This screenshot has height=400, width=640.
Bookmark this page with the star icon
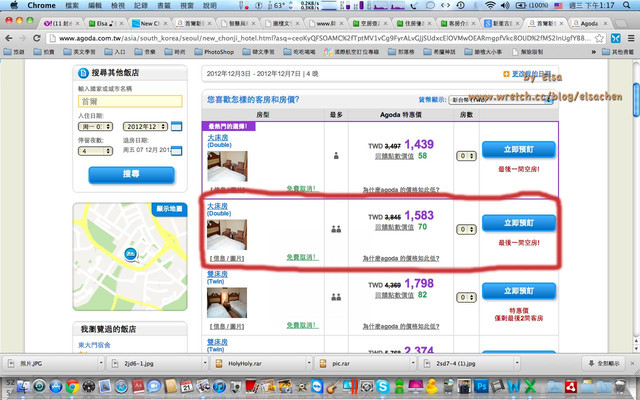pyautogui.click(x=599, y=38)
